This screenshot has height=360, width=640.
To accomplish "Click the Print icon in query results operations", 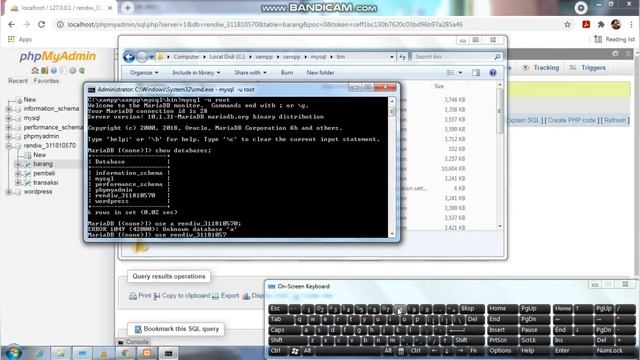I will click(133, 296).
